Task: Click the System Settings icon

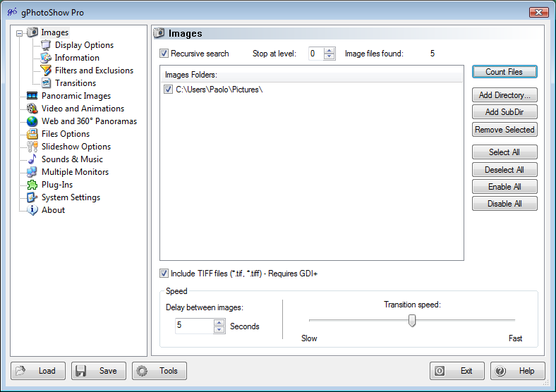Action: click(x=32, y=197)
